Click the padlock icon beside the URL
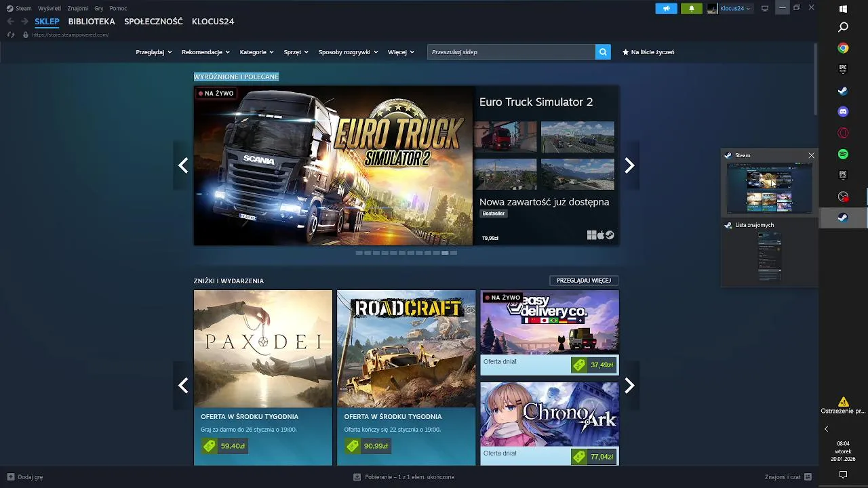The height and width of the screenshot is (488, 868). coord(26,35)
